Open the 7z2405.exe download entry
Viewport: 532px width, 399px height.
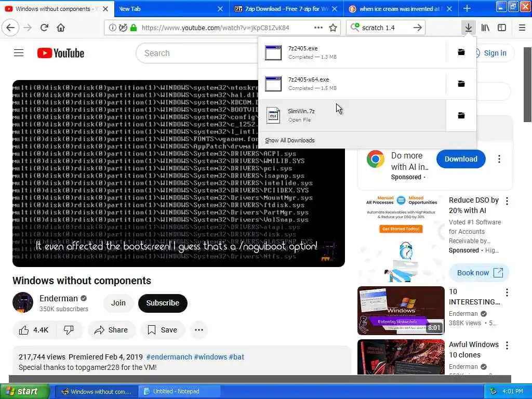[352, 52]
